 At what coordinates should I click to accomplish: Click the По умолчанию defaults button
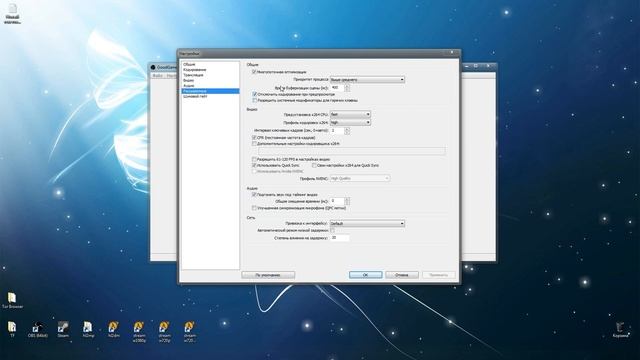pyautogui.click(x=268, y=275)
